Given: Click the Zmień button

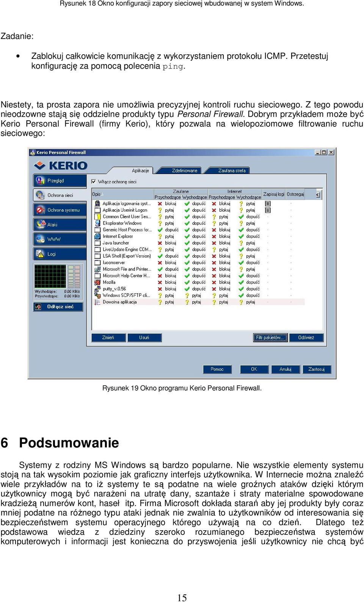Looking at the screenshot, I should click(x=108, y=338).
